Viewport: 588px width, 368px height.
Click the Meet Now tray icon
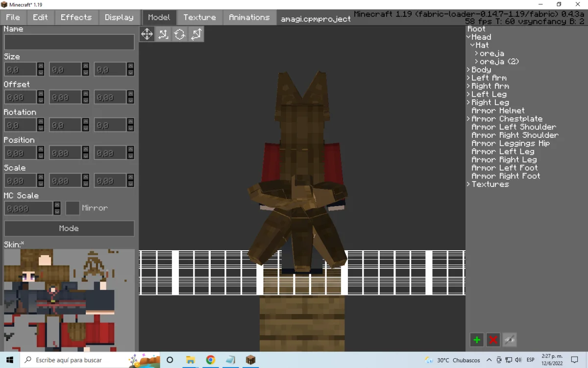click(x=499, y=360)
